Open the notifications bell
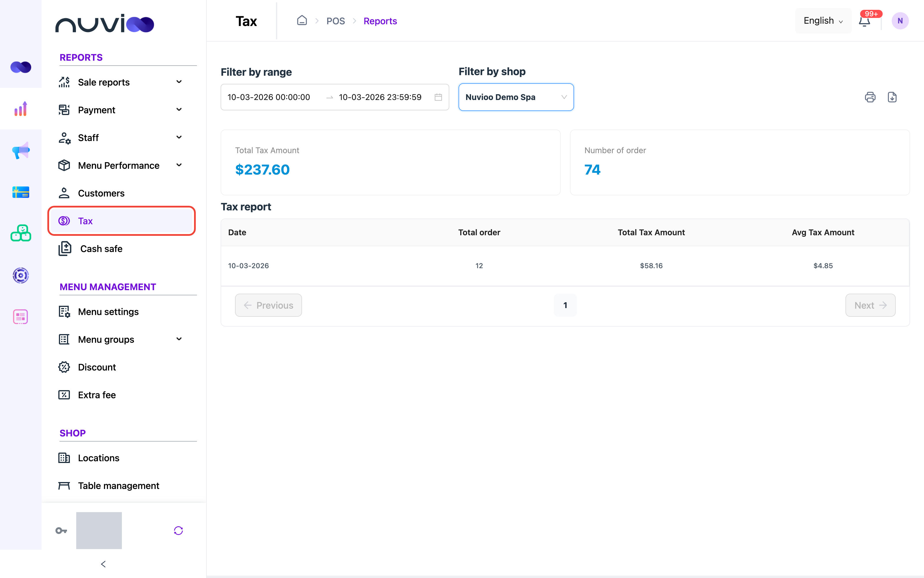924x578 pixels. coord(865,21)
